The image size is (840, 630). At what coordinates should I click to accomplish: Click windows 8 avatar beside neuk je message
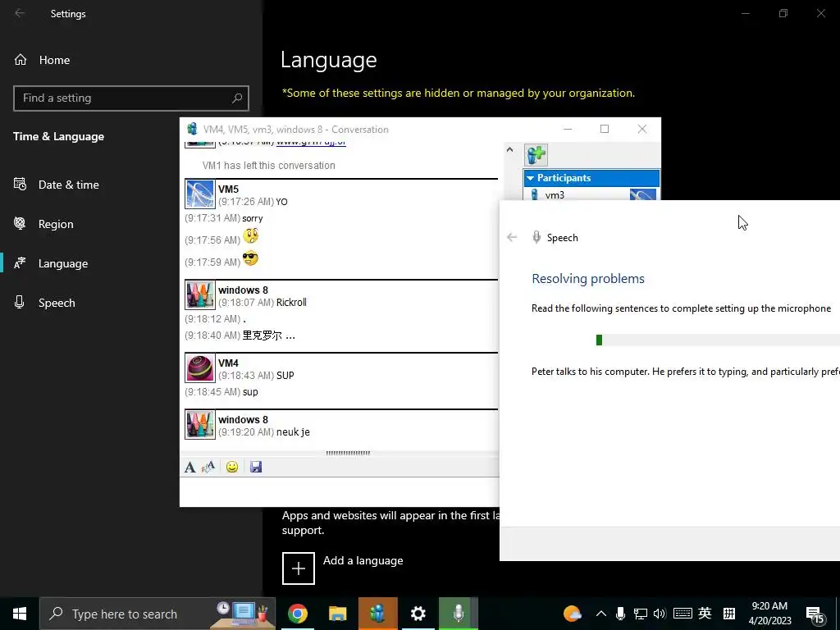pyautogui.click(x=200, y=424)
